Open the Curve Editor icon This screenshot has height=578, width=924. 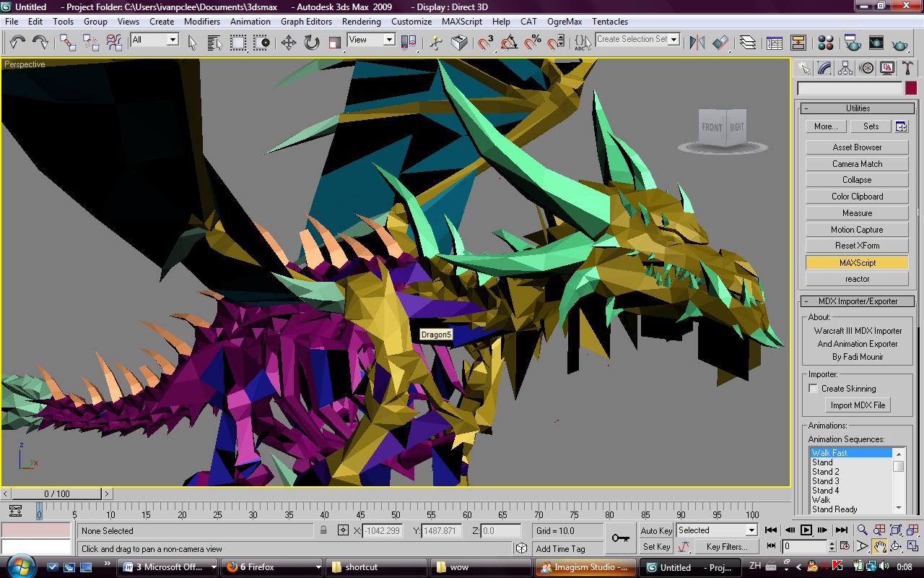click(x=775, y=43)
